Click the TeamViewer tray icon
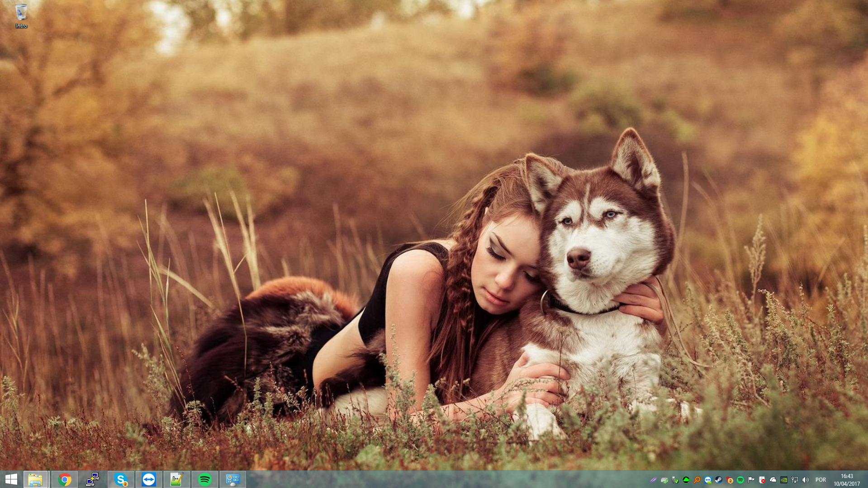Screen dimensions: 868x488 click(x=707, y=480)
